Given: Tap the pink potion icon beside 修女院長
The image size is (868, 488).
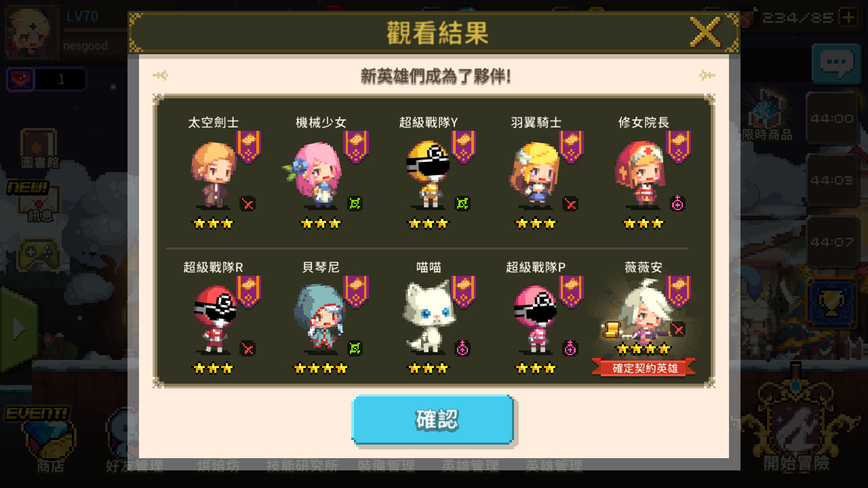Looking at the screenshot, I should click(677, 203).
